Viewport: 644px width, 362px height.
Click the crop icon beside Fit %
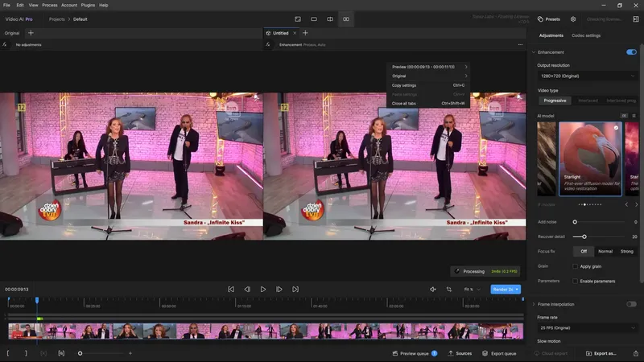coord(449,290)
